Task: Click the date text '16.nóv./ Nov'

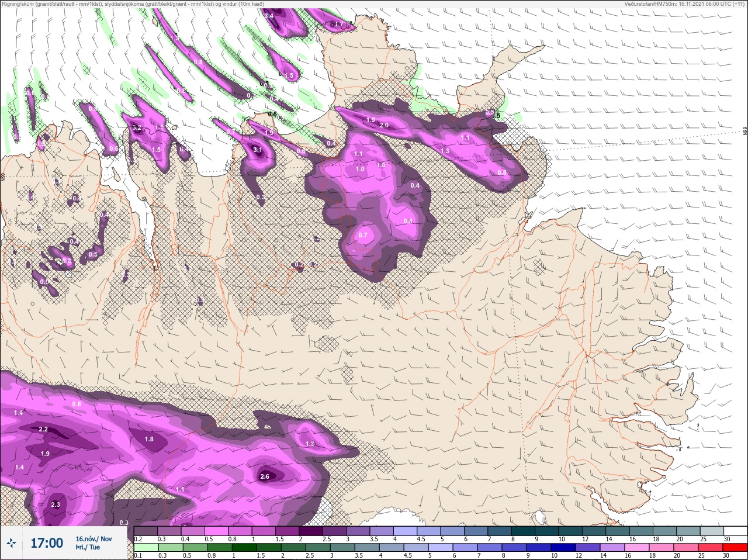Action: point(94,539)
